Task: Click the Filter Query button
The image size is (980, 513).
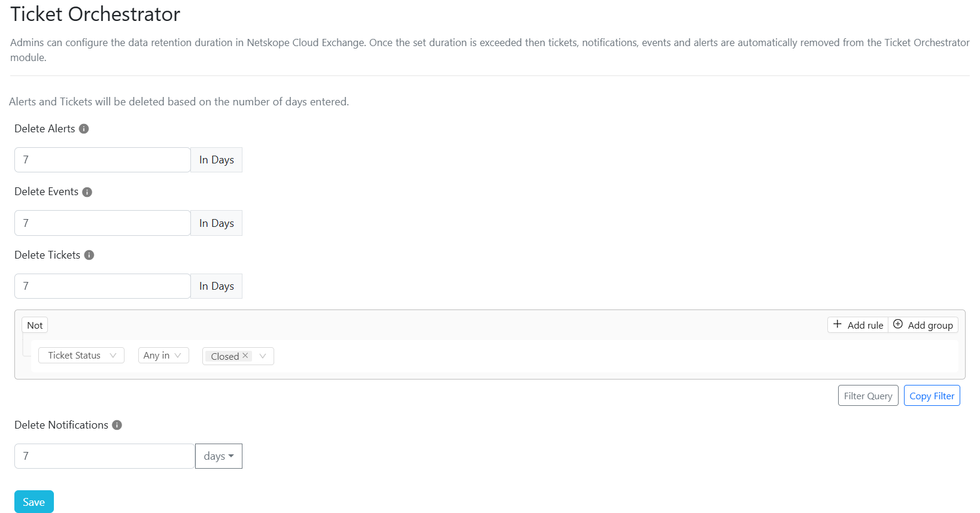Action: 868,396
